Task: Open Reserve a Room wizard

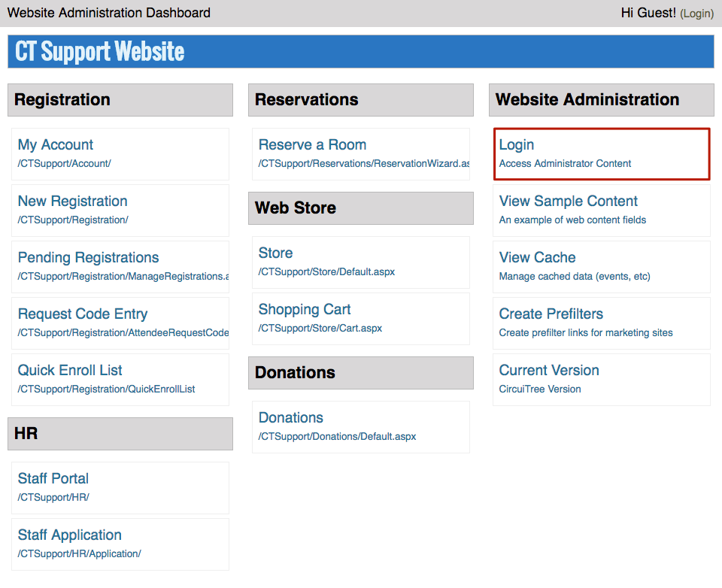Action: [312, 144]
